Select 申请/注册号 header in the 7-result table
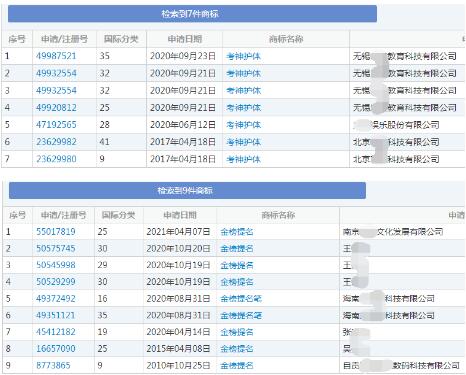 point(64,39)
